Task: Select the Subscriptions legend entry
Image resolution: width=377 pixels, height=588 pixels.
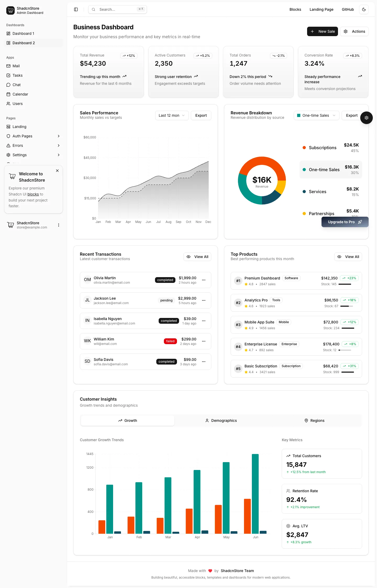Action: point(331,148)
